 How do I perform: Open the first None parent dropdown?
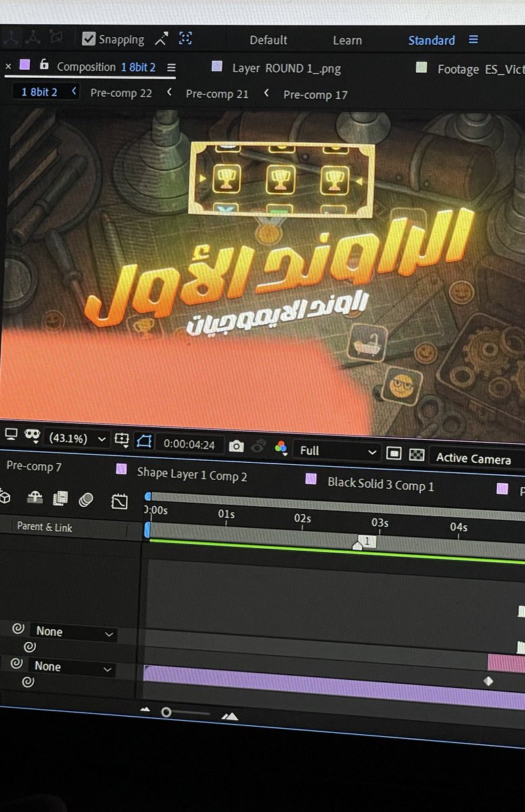pos(72,633)
